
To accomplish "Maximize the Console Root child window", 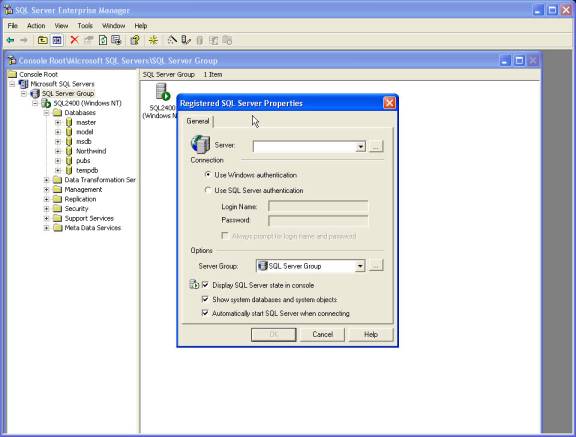I will (519, 60).
